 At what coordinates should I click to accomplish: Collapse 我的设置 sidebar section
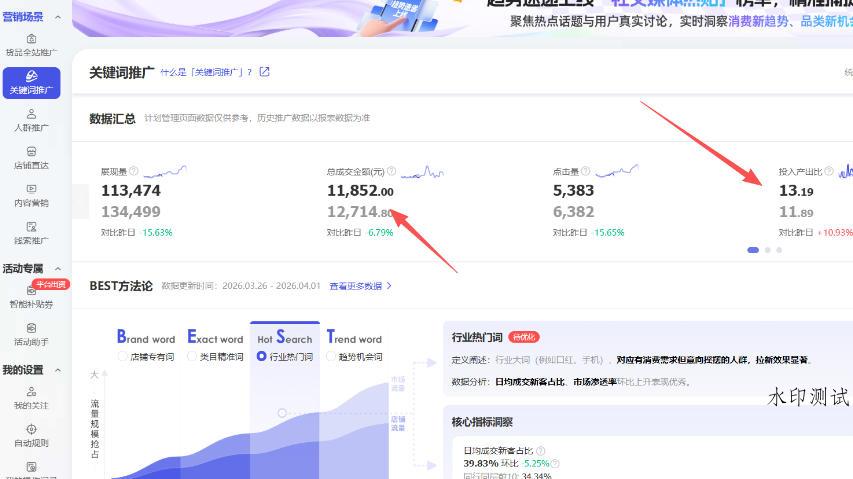tap(58, 370)
